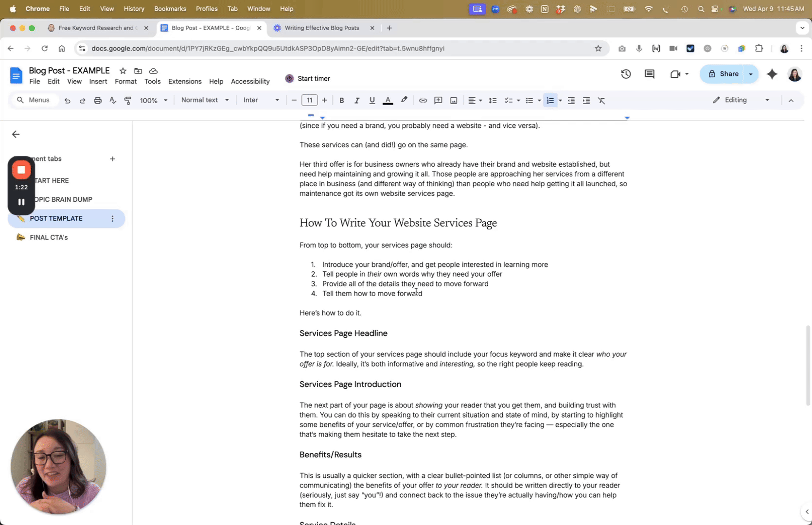Click the Insert image icon
Screen dimensions: 812x525
[x=454, y=101]
